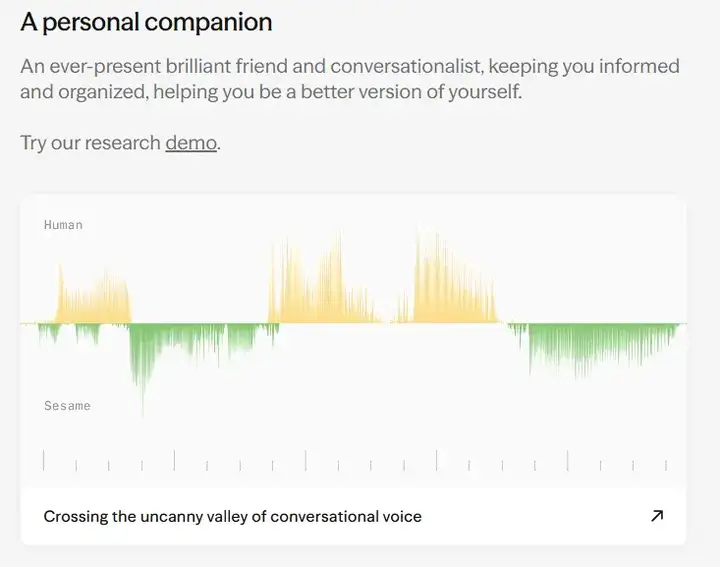Select the Human waveform label
The width and height of the screenshot is (720, 567).
click(63, 225)
